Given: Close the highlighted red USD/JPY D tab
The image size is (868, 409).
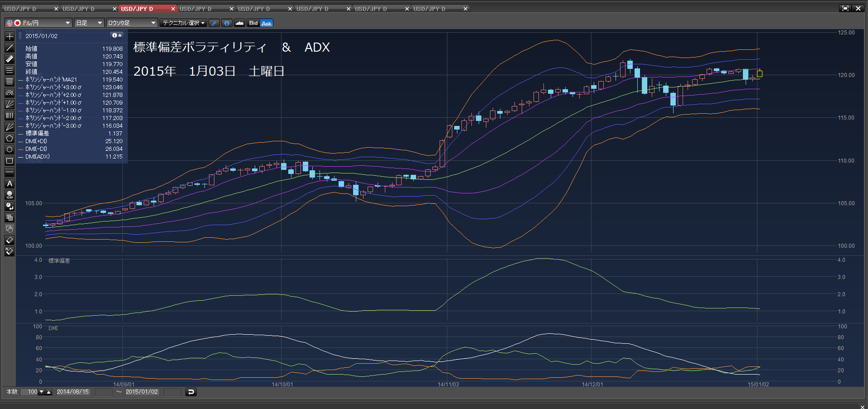Looking at the screenshot, I should pos(173,9).
